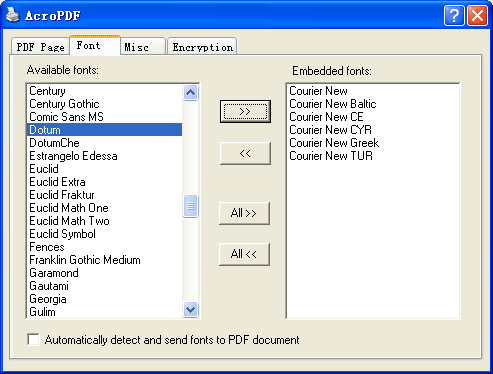
Task: Select plain Courier New embedded font
Action: (373, 91)
